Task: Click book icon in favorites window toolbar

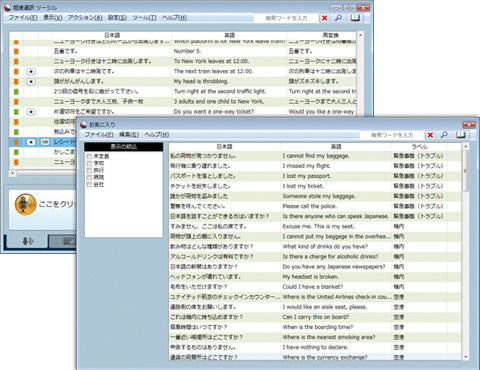Action: point(461,135)
